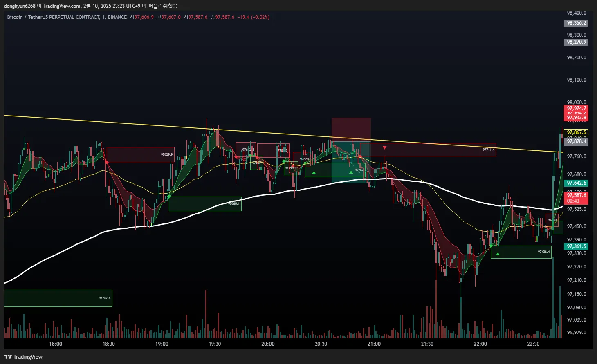Click the gray 98,270.9 price label
Viewport: 597px width, 364px height.
pyautogui.click(x=577, y=42)
